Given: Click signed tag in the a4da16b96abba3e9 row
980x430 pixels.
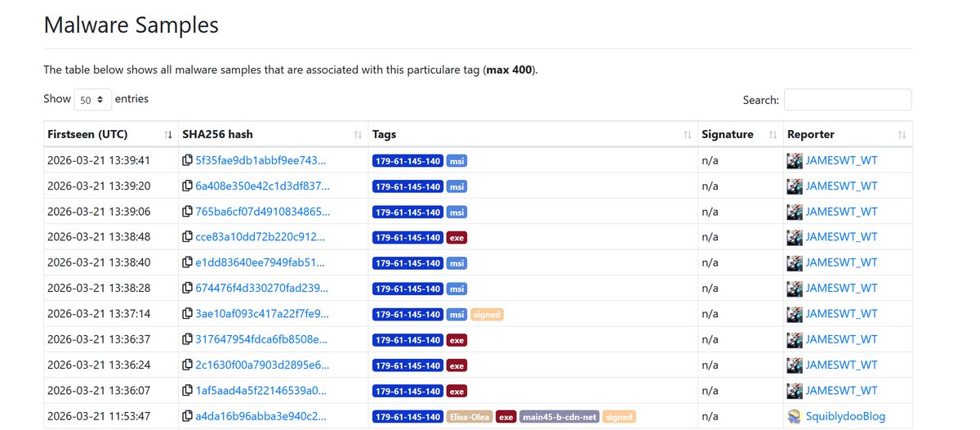Looking at the screenshot, I should point(619,417).
